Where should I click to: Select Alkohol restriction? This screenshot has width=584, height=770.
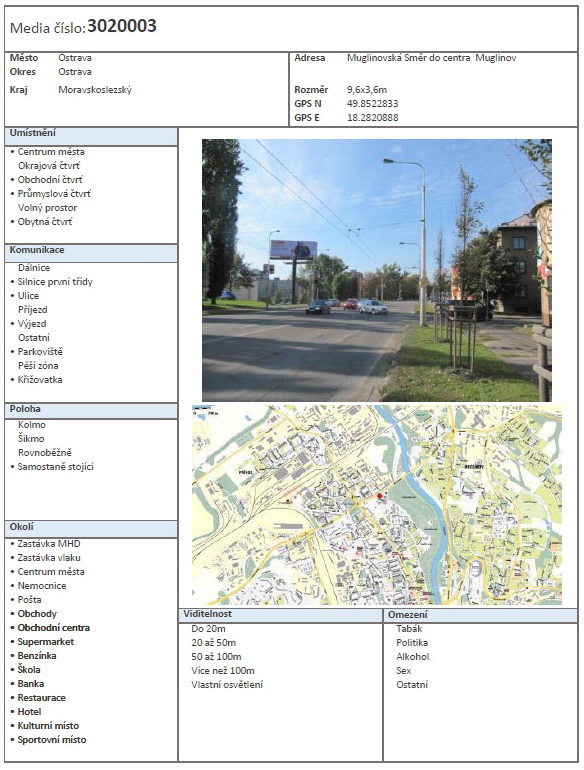click(x=413, y=657)
